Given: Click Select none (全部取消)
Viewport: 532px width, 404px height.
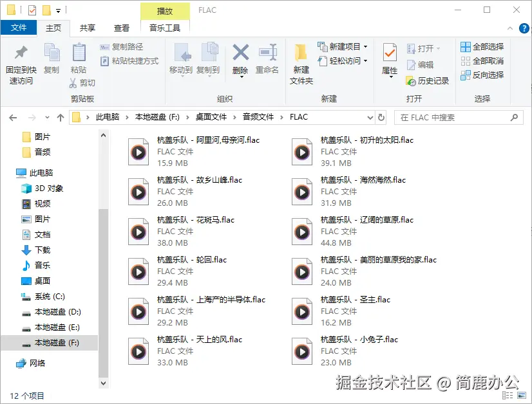Looking at the screenshot, I should click(x=482, y=61).
